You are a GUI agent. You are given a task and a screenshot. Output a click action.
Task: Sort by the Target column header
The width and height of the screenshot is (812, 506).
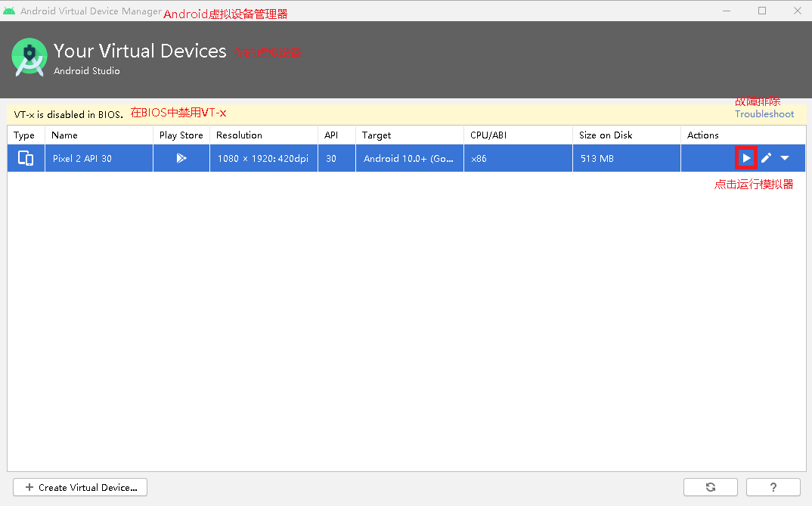410,135
